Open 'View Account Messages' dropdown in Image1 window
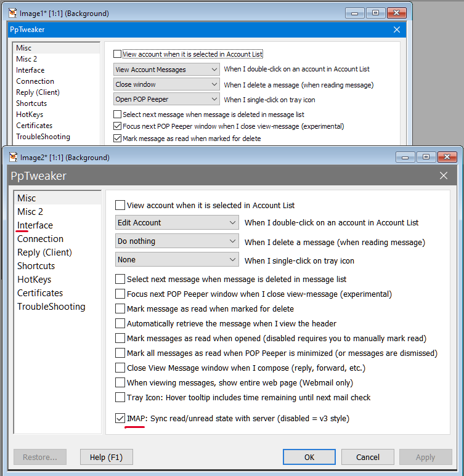 point(166,70)
